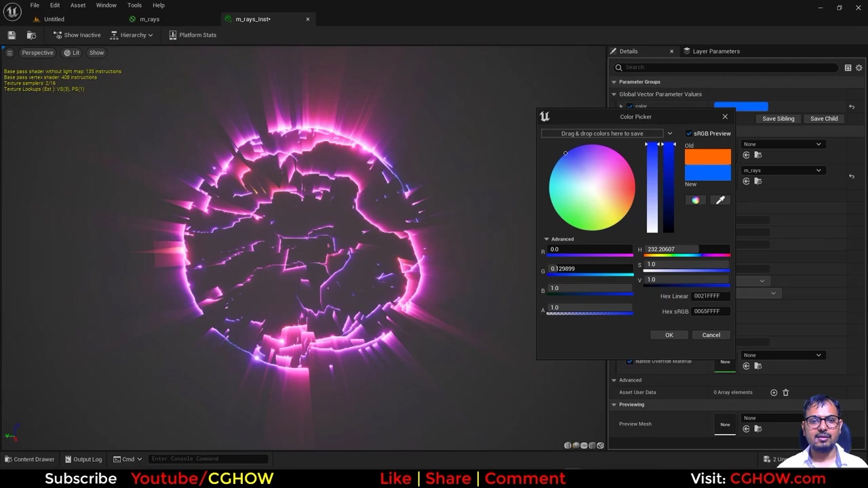Confirm the color with the OK button
This screenshot has height=488, width=868.
point(669,335)
